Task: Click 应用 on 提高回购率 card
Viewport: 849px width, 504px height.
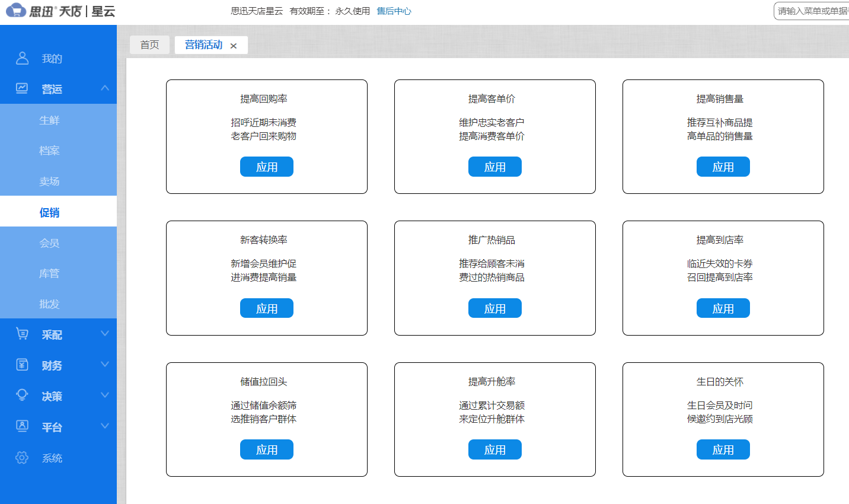Action: [266, 167]
